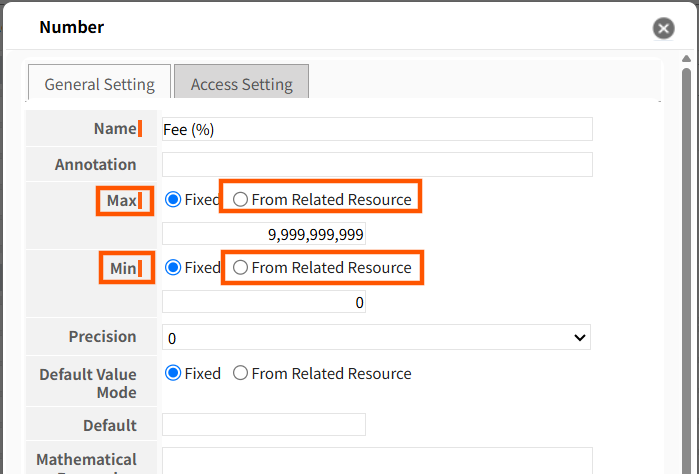Viewport: 699px width, 474px height.
Task: Click the vertical scrollbar thumb
Action: 687,268
